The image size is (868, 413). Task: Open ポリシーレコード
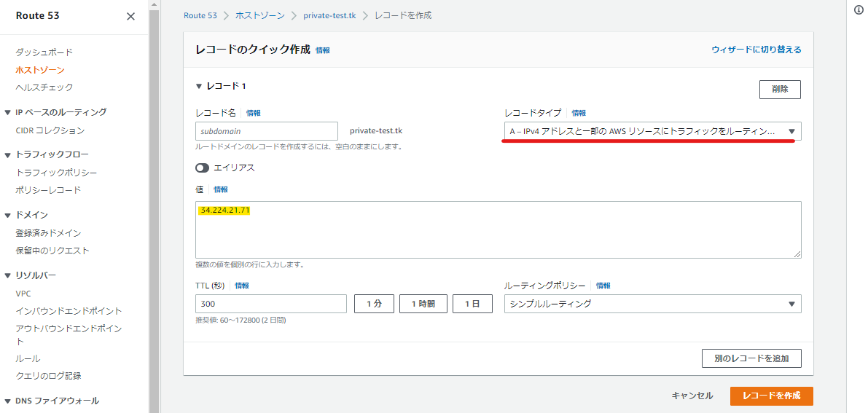click(x=48, y=190)
